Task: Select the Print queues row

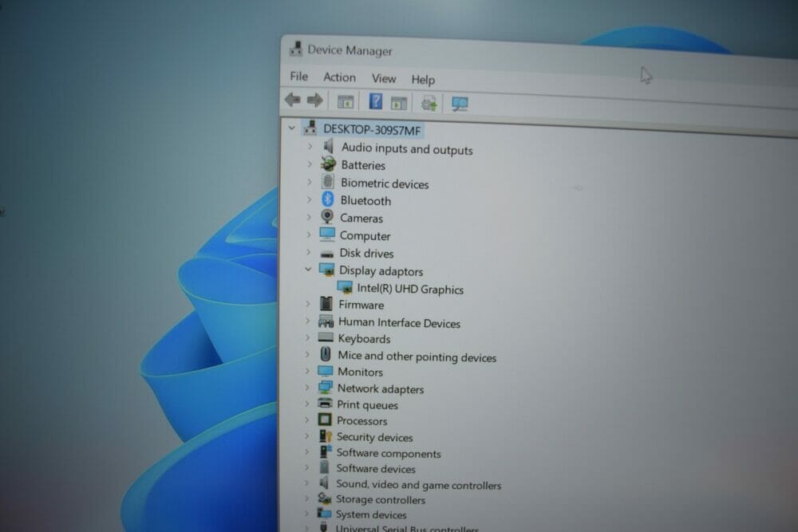Action: 367,405
